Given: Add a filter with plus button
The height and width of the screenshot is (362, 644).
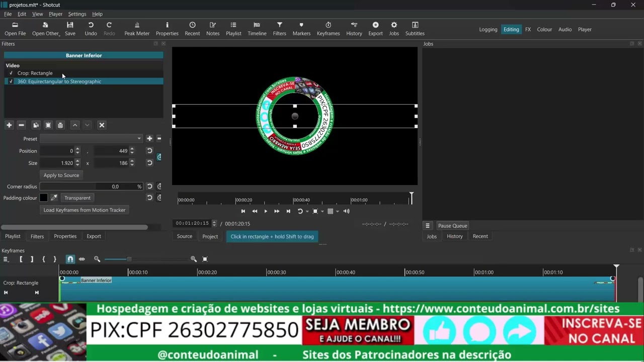Looking at the screenshot, I should pos(9,125).
